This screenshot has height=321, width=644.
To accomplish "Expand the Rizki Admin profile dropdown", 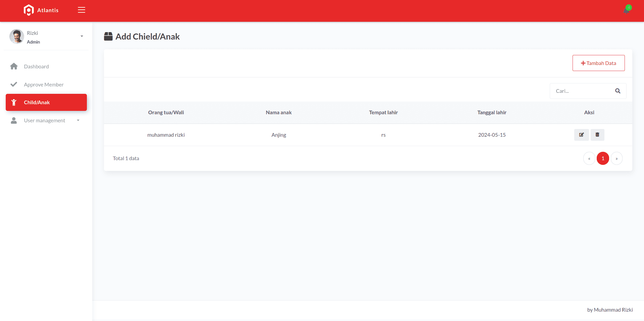I will 82,36.
